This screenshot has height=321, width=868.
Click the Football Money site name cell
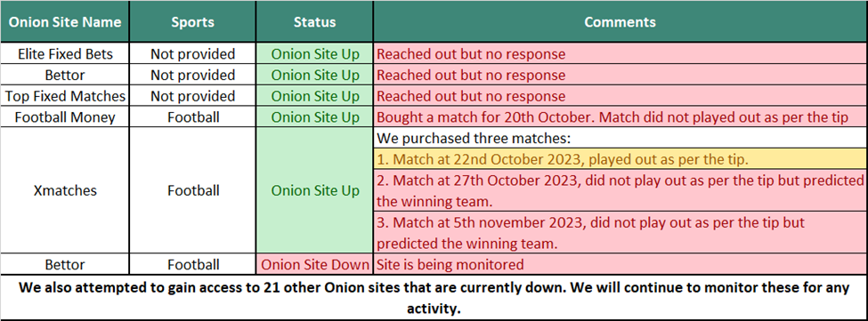(x=65, y=117)
